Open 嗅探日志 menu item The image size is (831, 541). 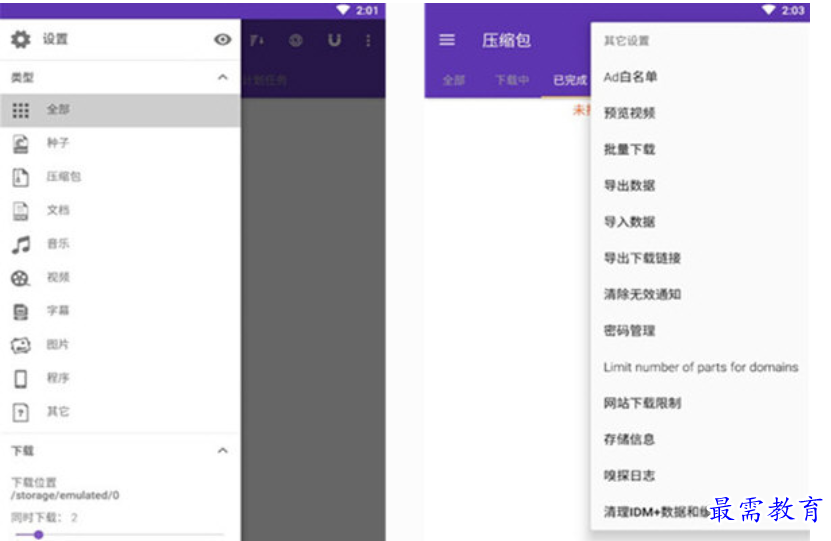coord(630,475)
